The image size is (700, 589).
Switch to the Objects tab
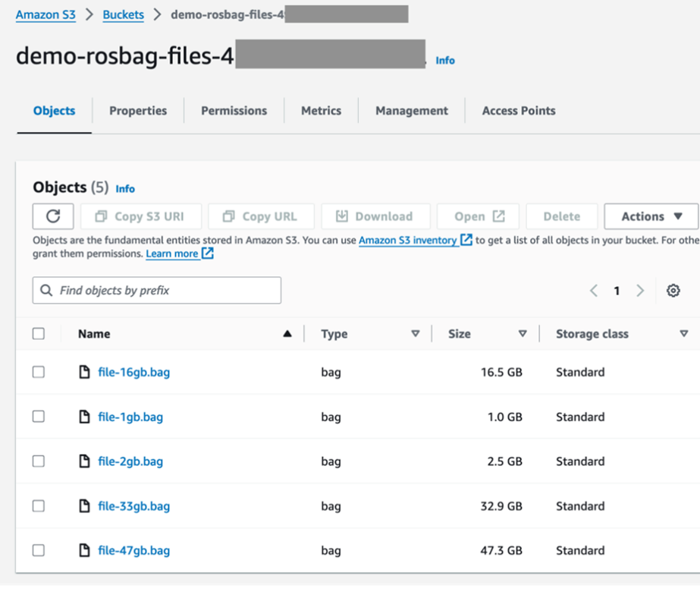click(54, 110)
